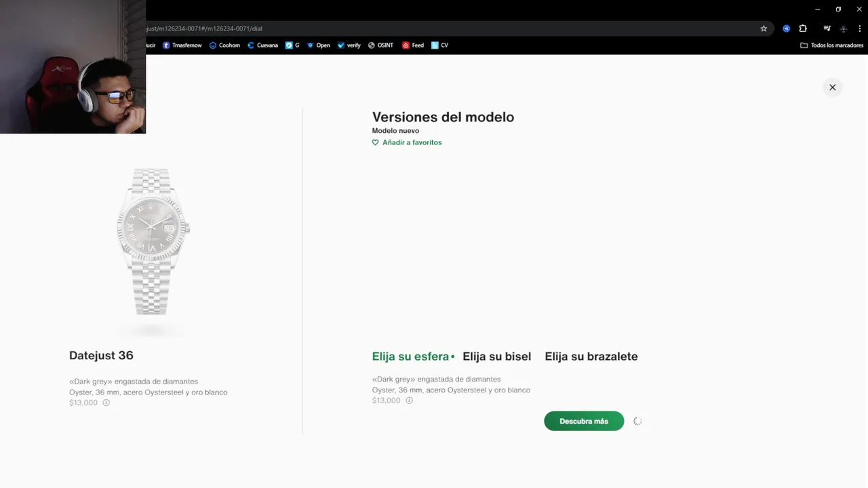Click the Datejust 36 watch image

point(152,242)
